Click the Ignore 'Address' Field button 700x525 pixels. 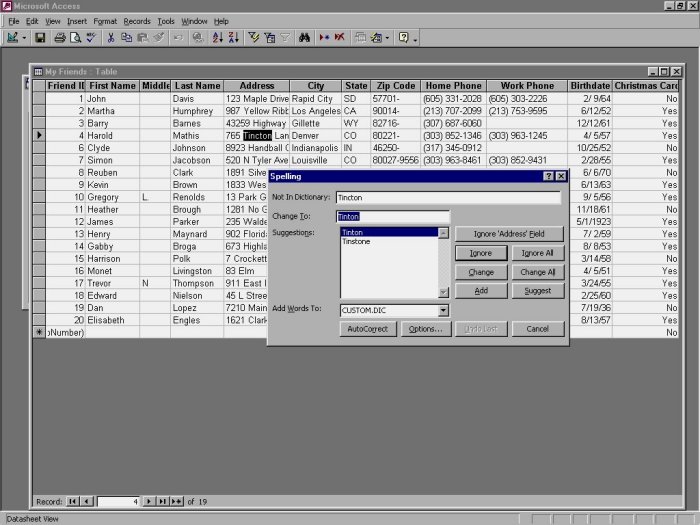click(509, 233)
